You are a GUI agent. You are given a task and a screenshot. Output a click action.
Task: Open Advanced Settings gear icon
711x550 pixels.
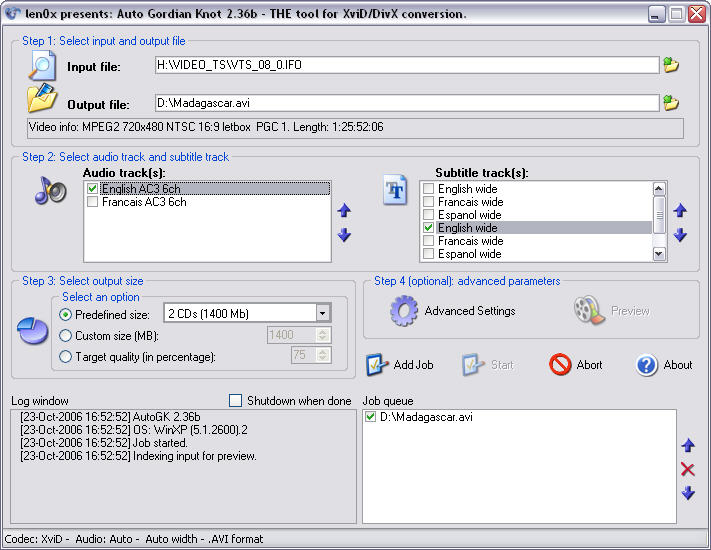(x=404, y=311)
